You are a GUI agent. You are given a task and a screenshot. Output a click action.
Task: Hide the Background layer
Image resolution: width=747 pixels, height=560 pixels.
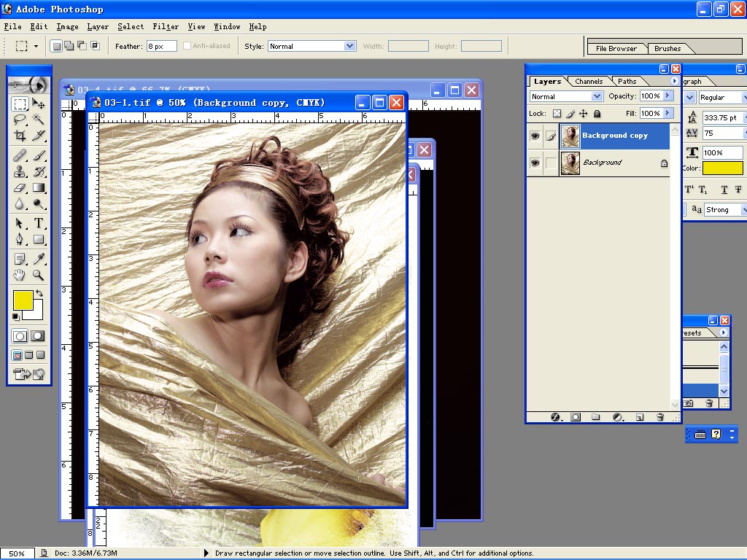tap(535, 163)
